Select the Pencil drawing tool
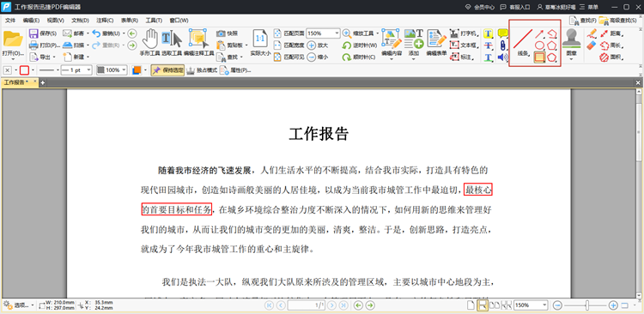 coord(591,33)
